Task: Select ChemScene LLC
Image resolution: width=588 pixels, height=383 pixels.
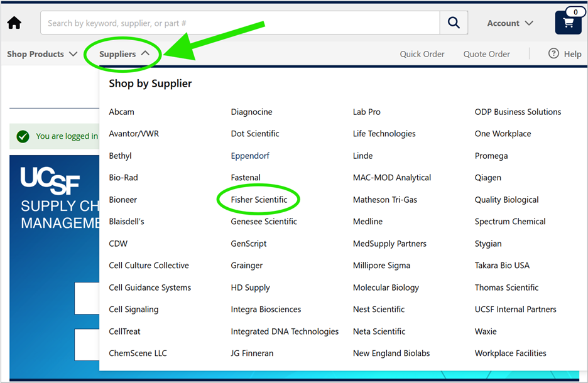Action: 138,353
